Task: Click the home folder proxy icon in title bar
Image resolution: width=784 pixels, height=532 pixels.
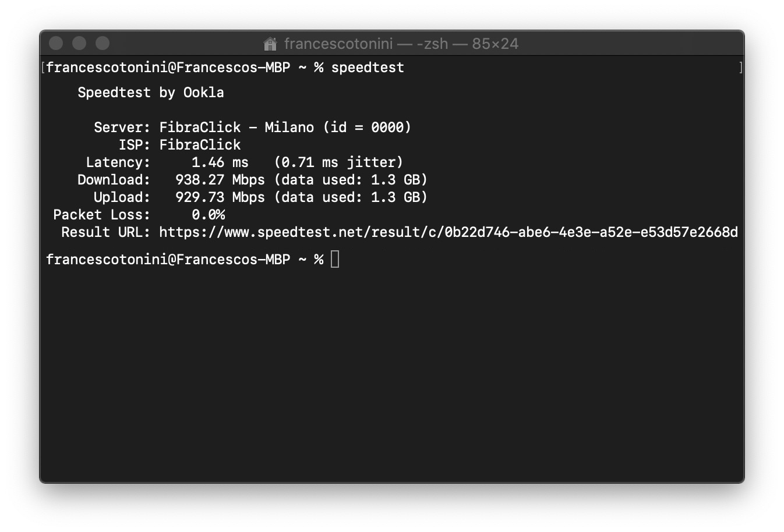Action: coord(270,44)
